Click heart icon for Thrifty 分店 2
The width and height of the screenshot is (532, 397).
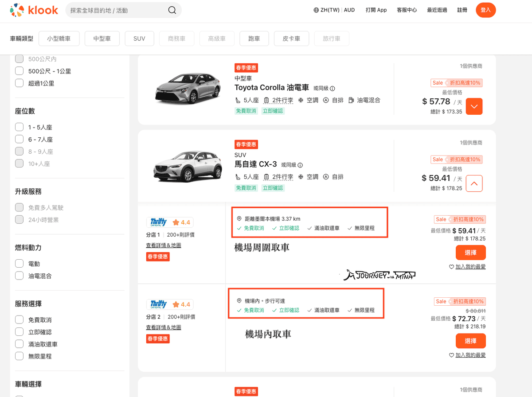[x=452, y=355]
